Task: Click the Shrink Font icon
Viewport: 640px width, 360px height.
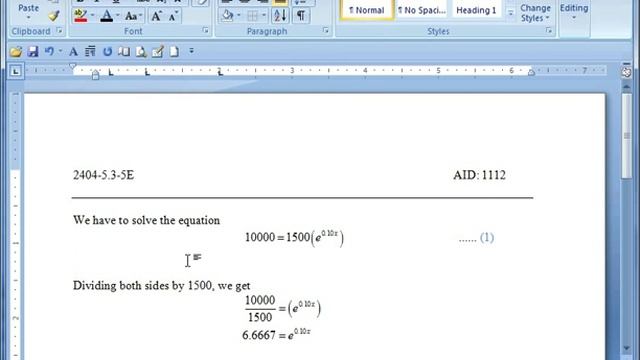Action: pos(173,16)
